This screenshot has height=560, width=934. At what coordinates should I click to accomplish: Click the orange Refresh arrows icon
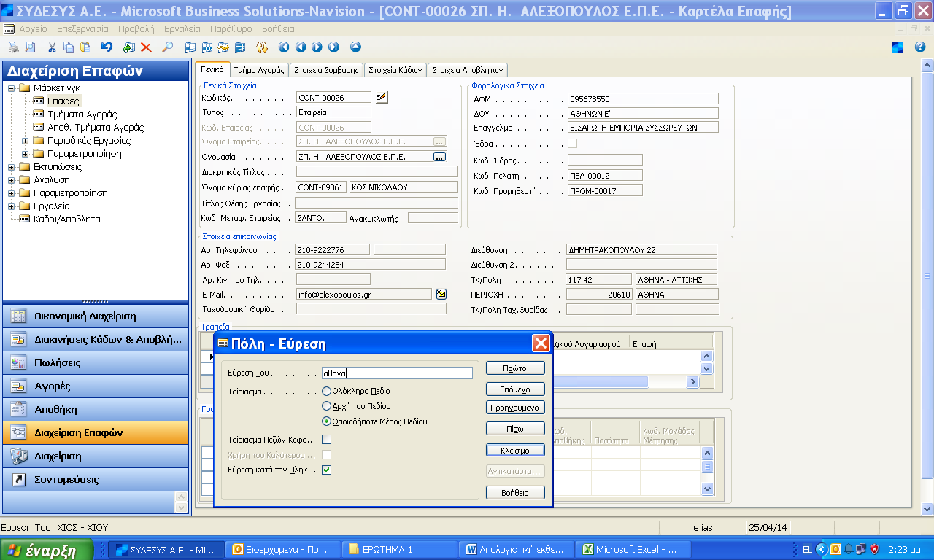click(x=262, y=47)
